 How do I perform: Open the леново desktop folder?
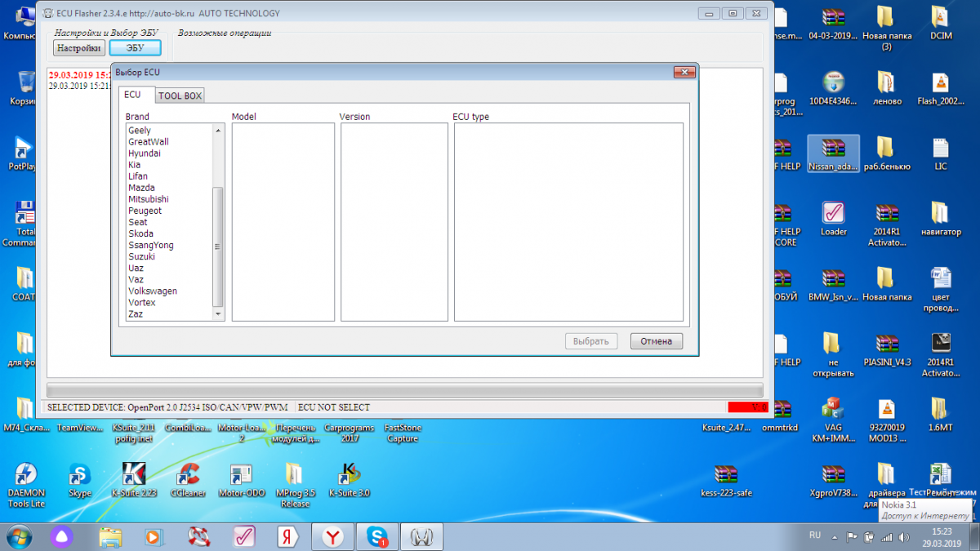887,88
